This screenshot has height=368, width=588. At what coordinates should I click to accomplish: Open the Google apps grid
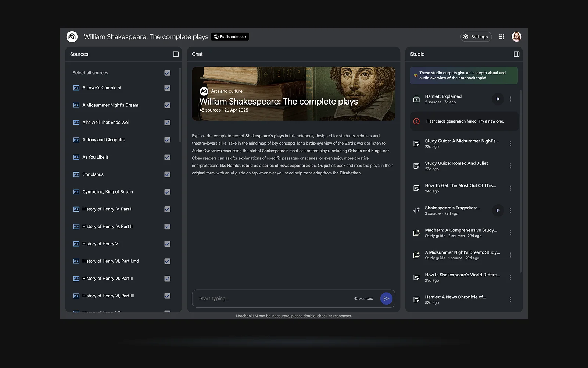[x=502, y=37]
